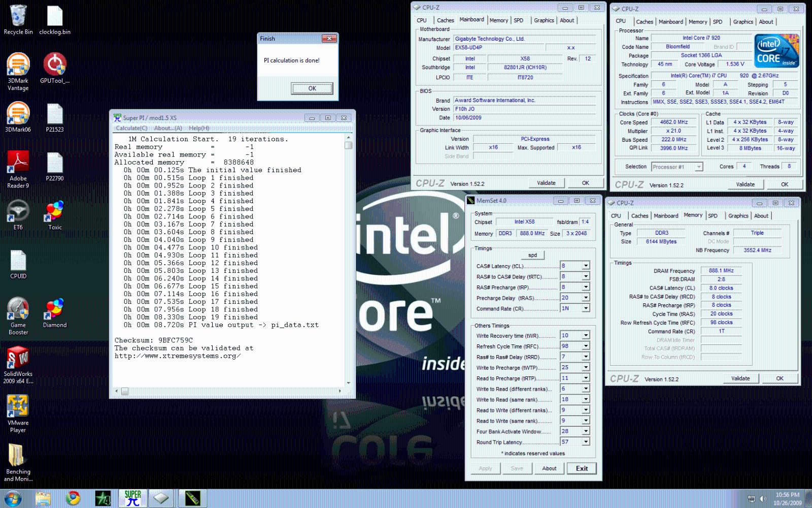Click Super PI vertical scrollbar thumb

[x=348, y=145]
